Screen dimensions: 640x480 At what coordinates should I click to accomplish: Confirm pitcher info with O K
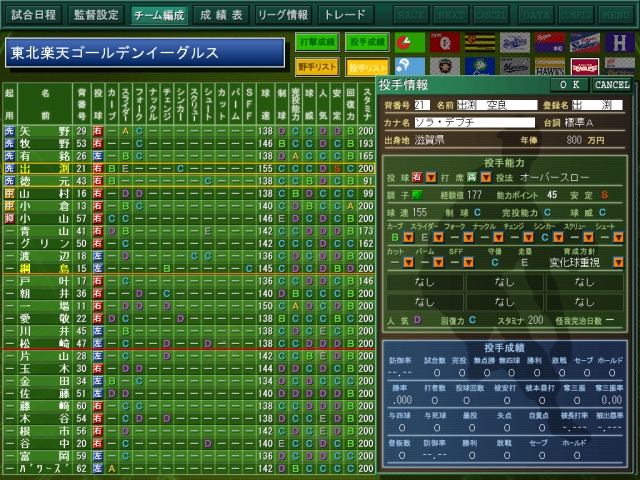pyautogui.click(x=569, y=84)
